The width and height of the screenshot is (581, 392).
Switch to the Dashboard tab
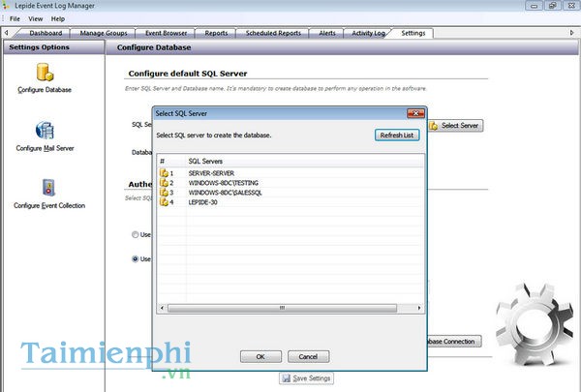click(x=46, y=33)
